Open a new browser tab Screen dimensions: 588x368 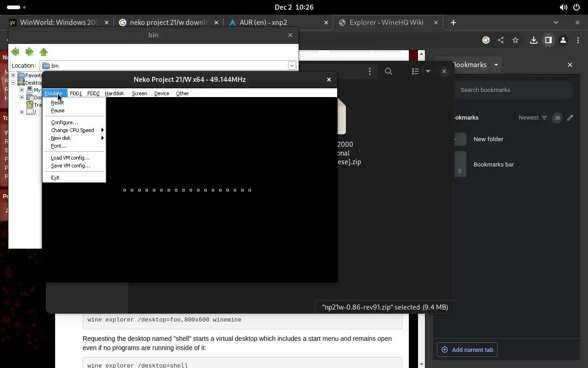pos(453,22)
